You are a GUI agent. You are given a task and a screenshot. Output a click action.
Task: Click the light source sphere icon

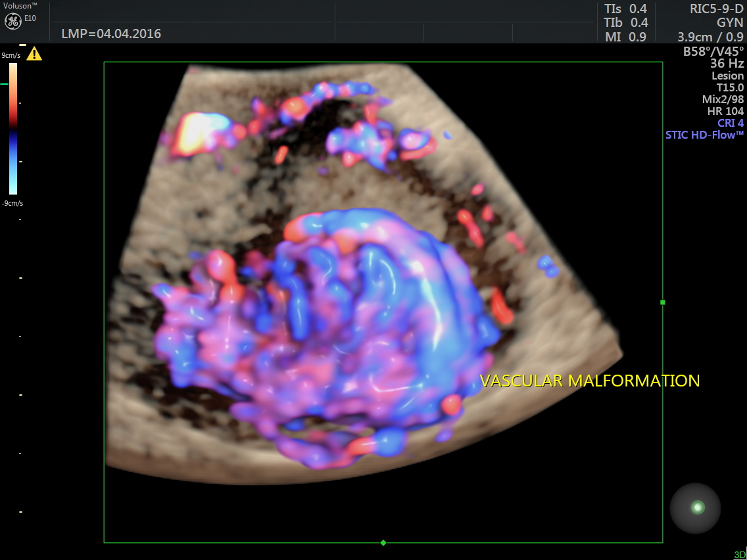click(x=697, y=507)
